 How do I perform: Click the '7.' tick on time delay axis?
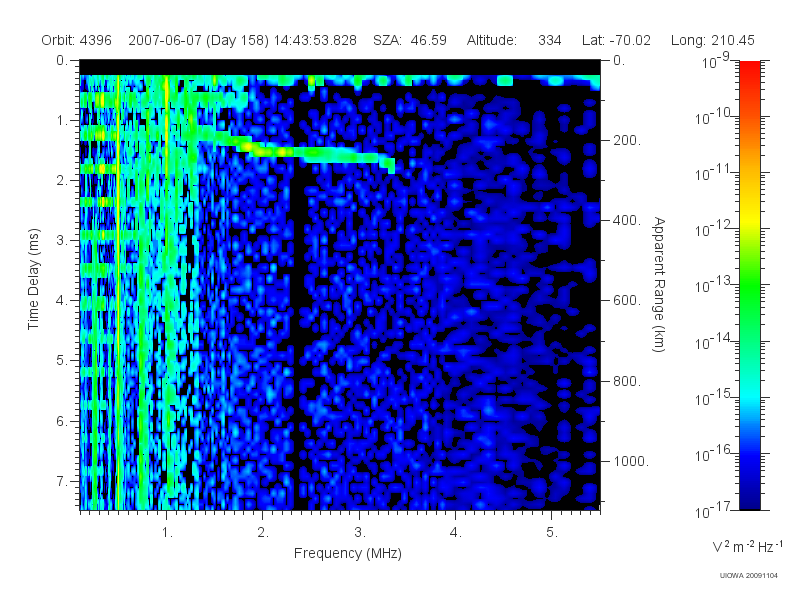pyautogui.click(x=62, y=481)
